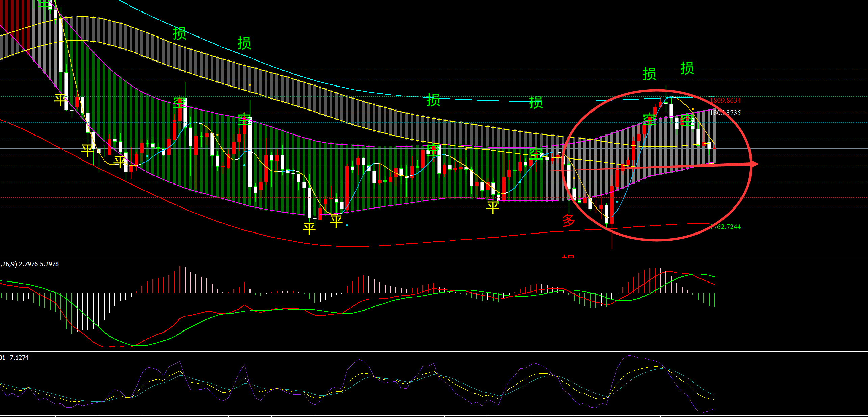Click the rightmost green 损 marker at top
Image resolution: width=868 pixels, height=417 pixels.
click(687, 68)
